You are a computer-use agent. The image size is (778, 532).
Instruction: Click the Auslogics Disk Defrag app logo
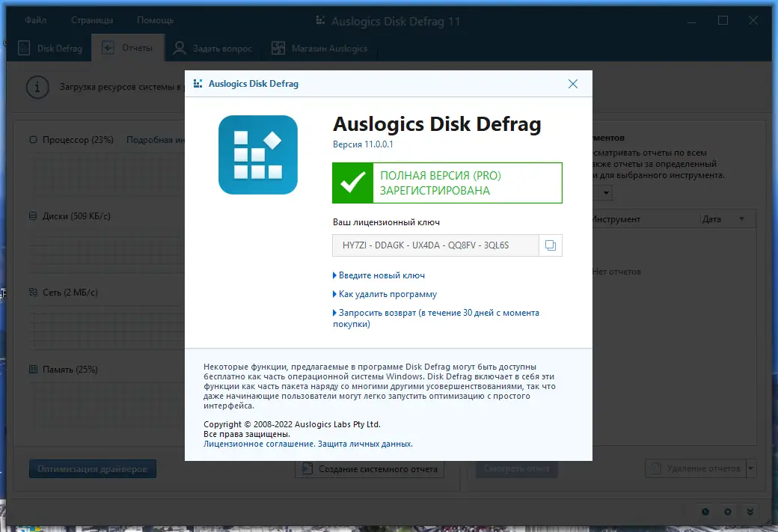click(x=258, y=155)
